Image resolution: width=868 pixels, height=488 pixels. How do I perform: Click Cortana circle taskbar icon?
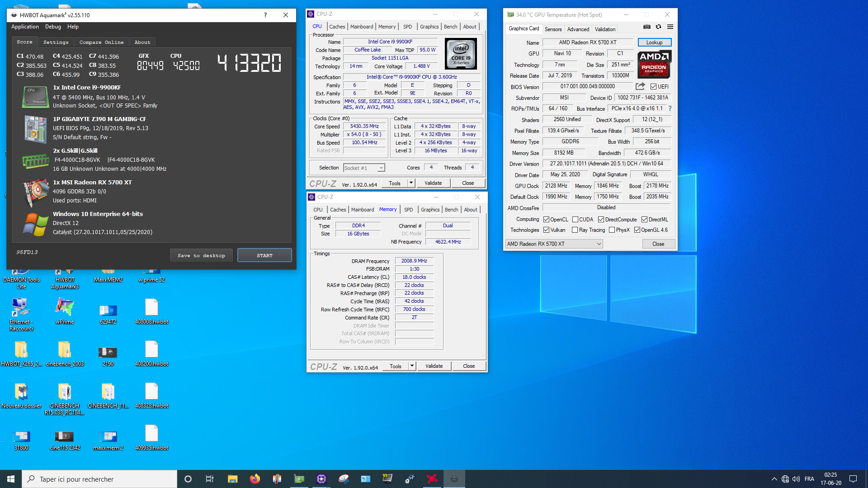[x=188, y=479]
